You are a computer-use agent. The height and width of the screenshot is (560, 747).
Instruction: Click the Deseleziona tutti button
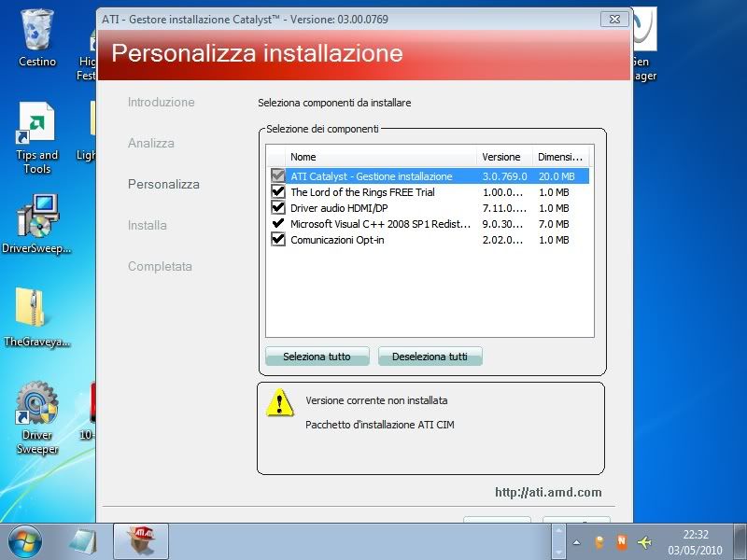click(430, 357)
